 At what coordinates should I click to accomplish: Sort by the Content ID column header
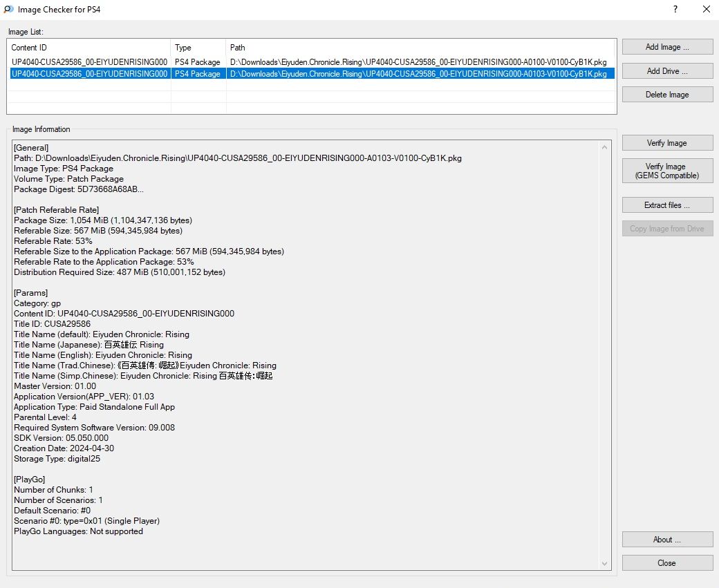(89, 48)
